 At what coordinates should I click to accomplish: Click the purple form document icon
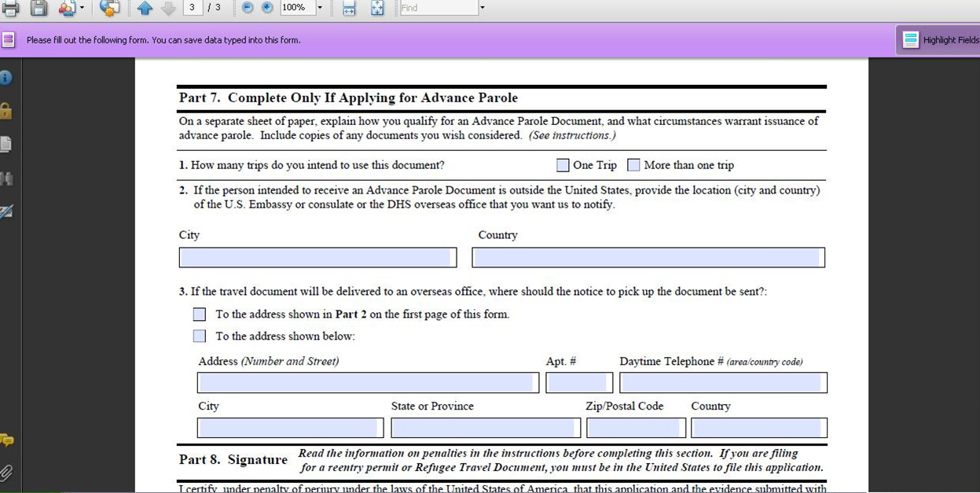8,39
